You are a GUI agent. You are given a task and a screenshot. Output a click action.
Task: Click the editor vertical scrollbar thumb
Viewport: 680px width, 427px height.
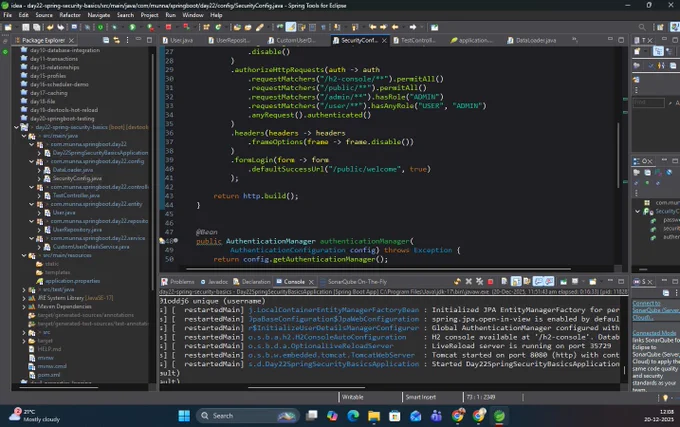click(618, 155)
